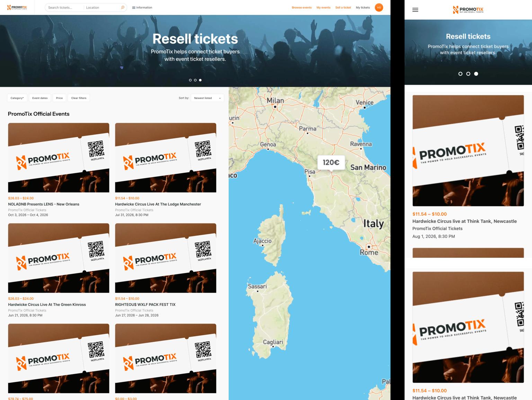Click the Cagliari label on the map
This screenshot has width=532, height=400.
(x=273, y=342)
